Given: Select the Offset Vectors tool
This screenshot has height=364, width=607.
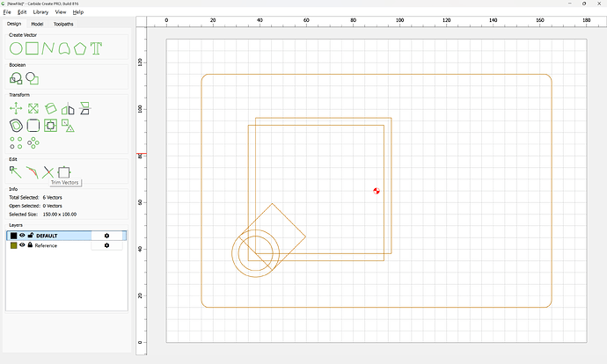Looking at the screenshot, I should tap(16, 126).
